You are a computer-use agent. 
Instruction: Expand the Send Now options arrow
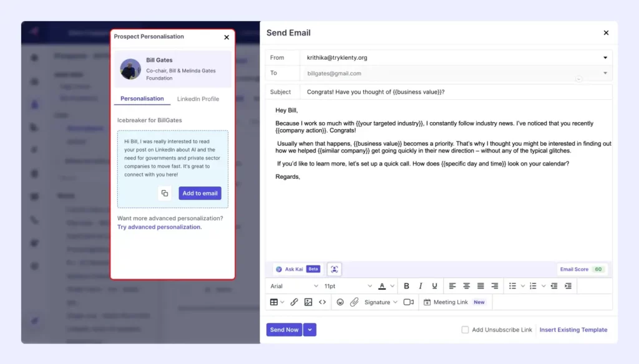coord(310,330)
